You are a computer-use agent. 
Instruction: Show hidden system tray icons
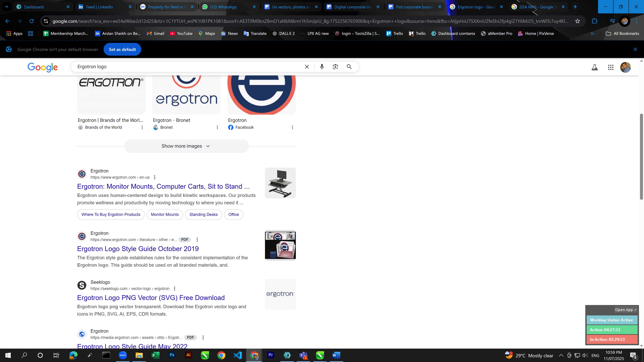561,355
